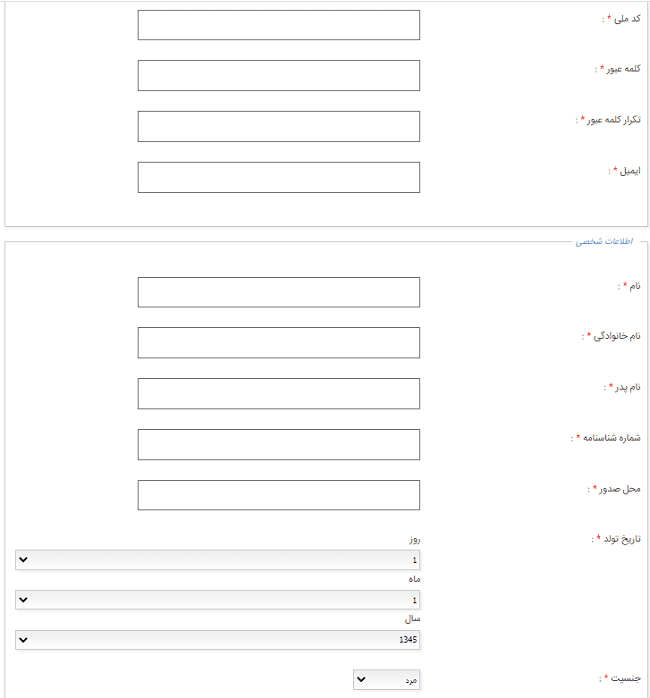Click the chevron arrow of the day dropdown
Screen dimensions: 650x698
[24, 560]
